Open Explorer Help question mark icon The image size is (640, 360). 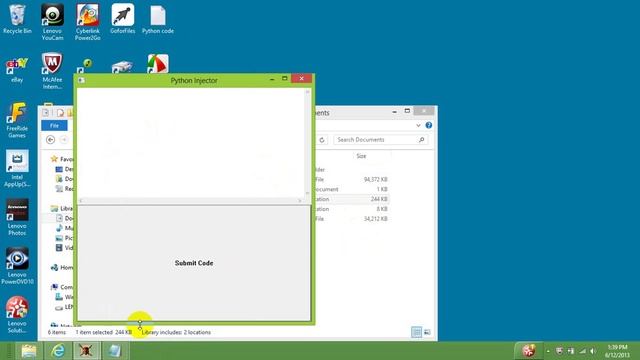(429, 125)
